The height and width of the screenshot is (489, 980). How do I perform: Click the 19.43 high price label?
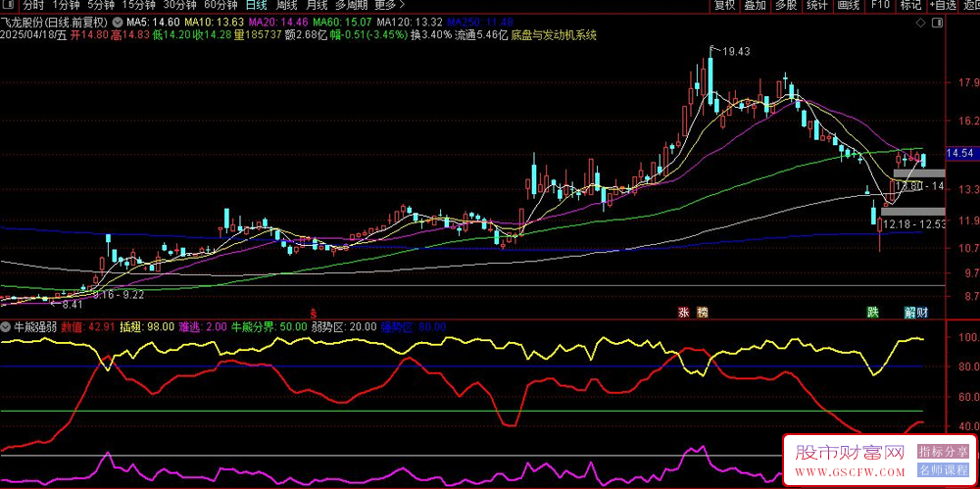coord(736,51)
